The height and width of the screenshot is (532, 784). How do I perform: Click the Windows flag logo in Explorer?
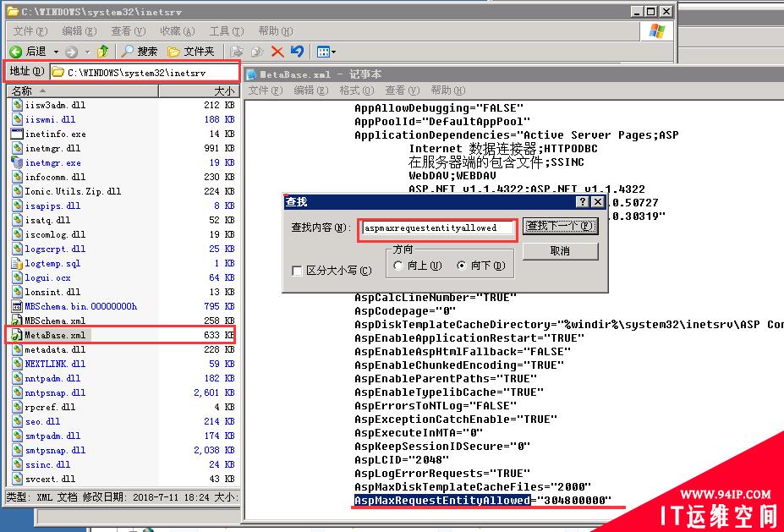click(x=656, y=31)
